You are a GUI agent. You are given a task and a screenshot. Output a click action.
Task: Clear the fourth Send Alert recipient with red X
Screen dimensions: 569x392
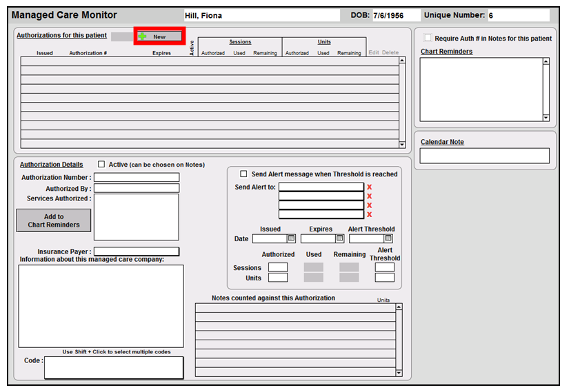pos(369,214)
